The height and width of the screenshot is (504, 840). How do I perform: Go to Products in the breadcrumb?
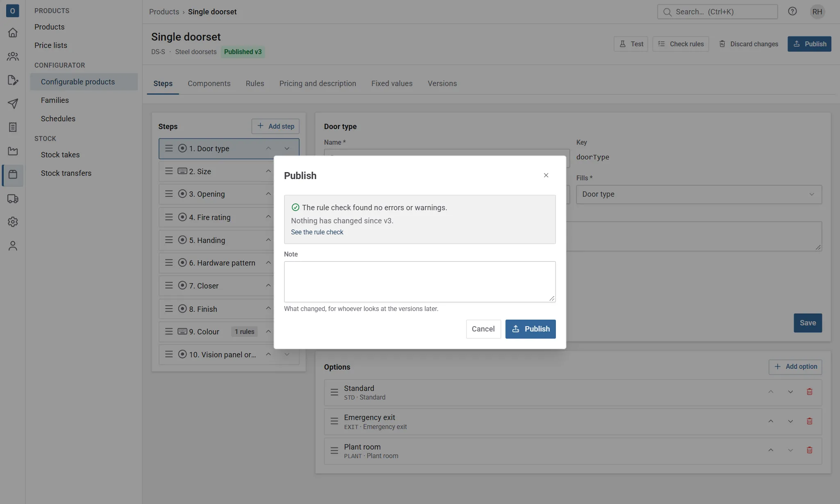pyautogui.click(x=164, y=12)
